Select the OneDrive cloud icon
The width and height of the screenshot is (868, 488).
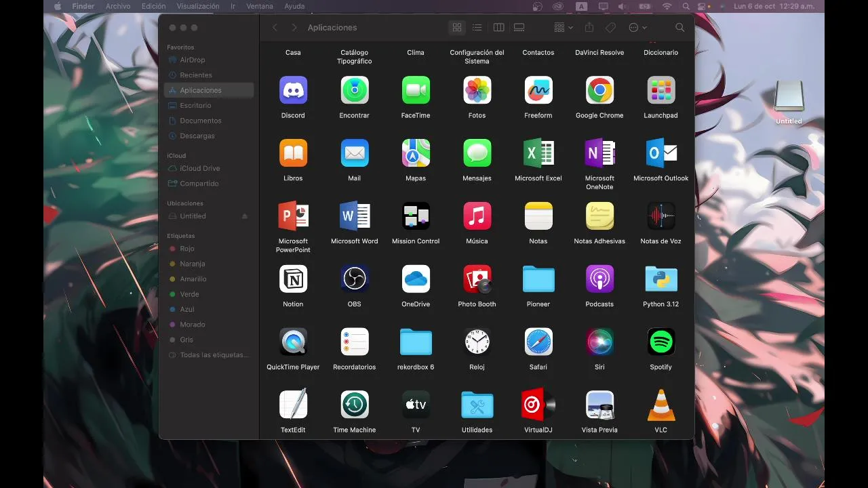click(x=416, y=279)
